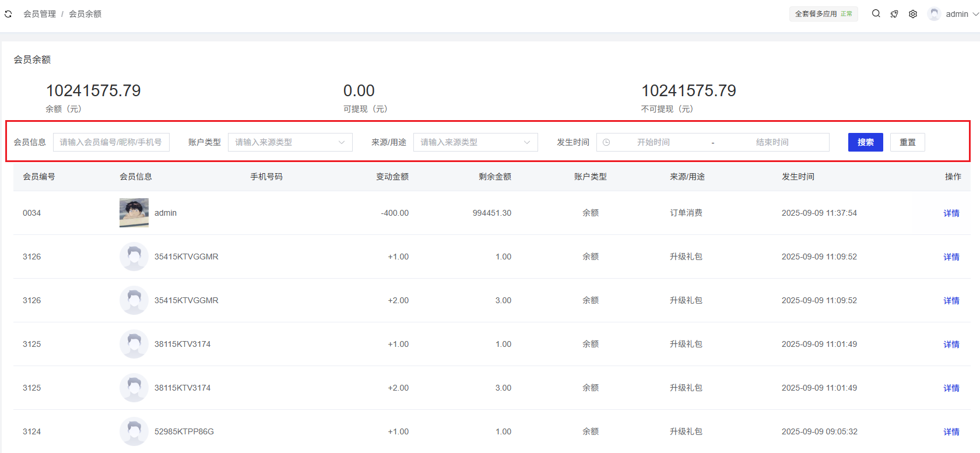980x453 pixels.
Task: Expand the 来源/用途 dropdown
Action: tap(475, 142)
